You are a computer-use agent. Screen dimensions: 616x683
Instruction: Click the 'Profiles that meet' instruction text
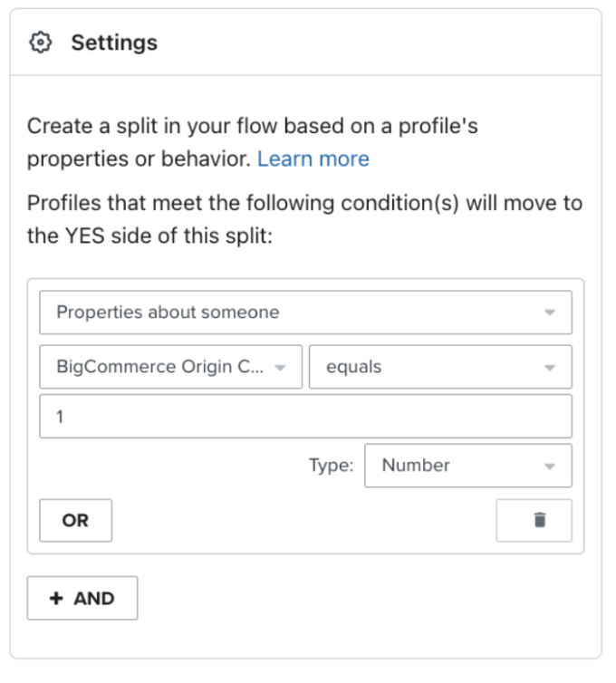tap(304, 203)
